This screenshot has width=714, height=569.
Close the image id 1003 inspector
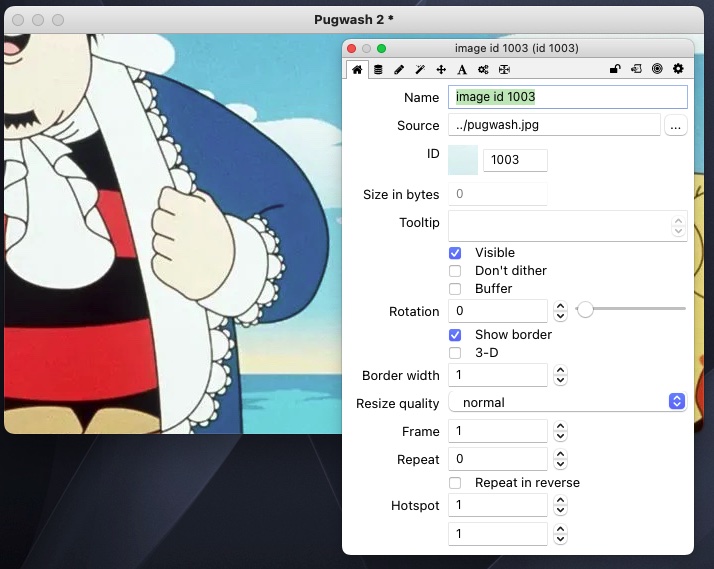coord(351,48)
